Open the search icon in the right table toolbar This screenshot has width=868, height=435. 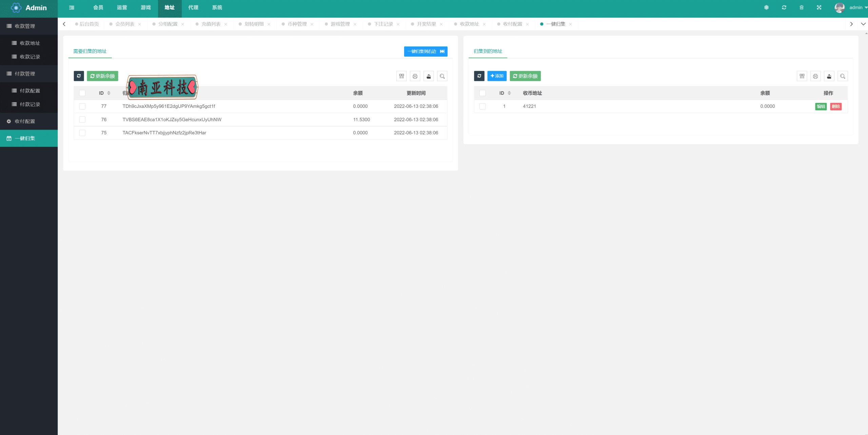[843, 76]
